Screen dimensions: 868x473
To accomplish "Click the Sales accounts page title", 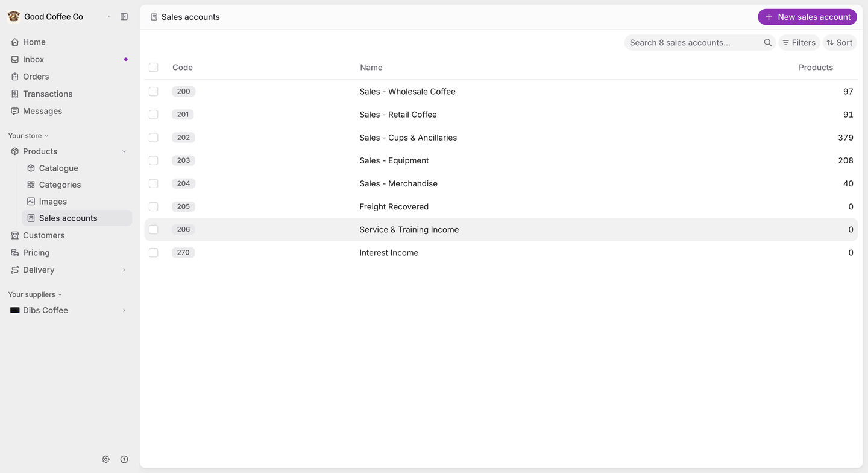I will [190, 17].
